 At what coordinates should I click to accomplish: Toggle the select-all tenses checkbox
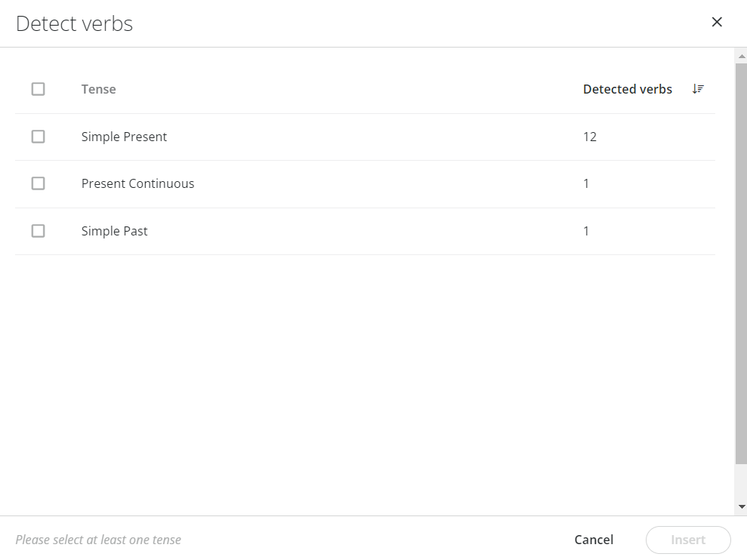(38, 89)
